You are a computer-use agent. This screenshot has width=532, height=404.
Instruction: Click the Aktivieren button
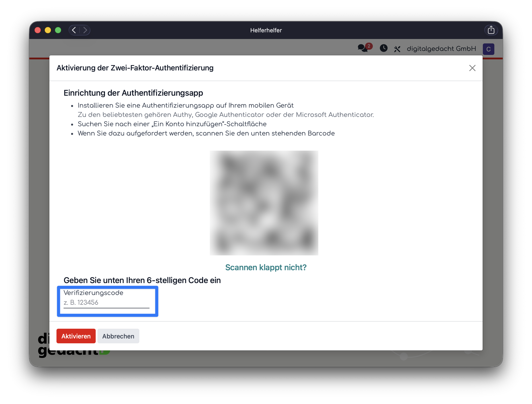point(76,336)
